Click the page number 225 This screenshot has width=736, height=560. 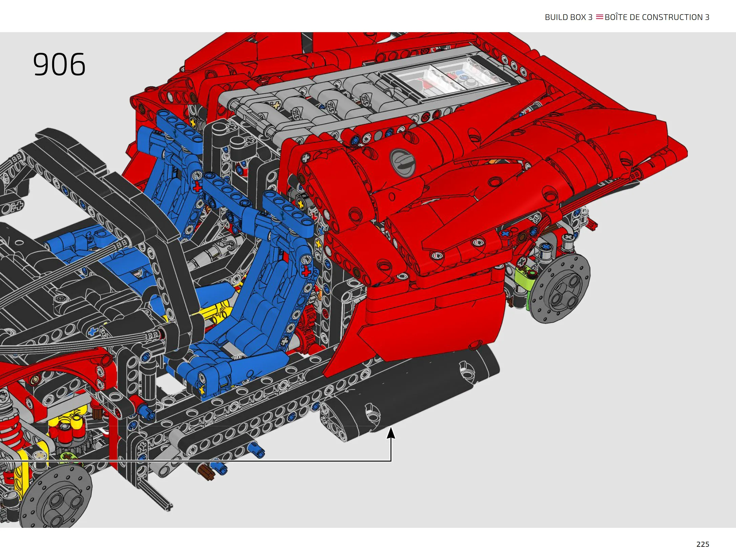tap(702, 544)
